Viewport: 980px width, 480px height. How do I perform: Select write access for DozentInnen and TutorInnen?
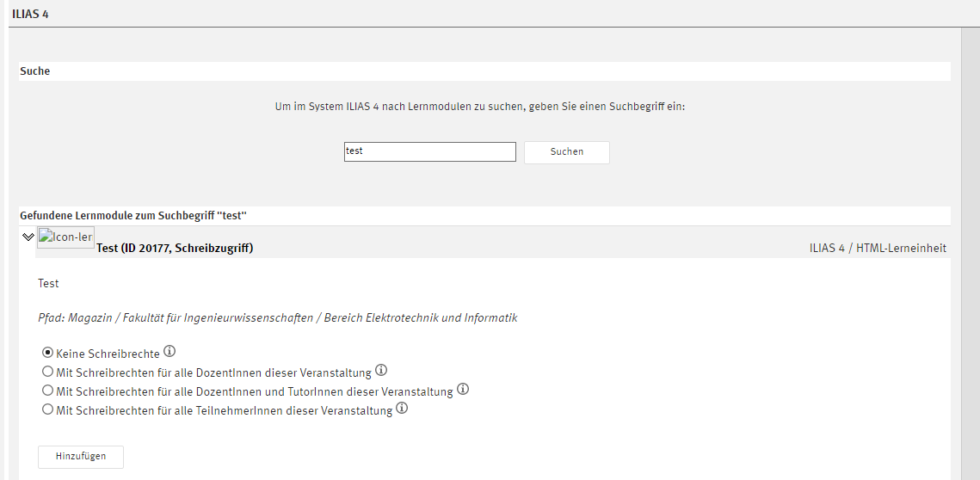pyautogui.click(x=47, y=391)
